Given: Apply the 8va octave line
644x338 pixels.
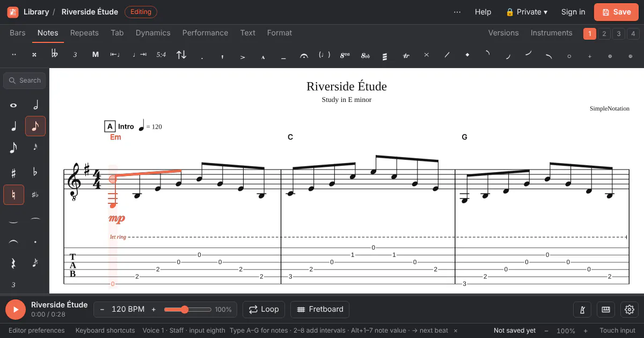Looking at the screenshot, I should (x=345, y=55).
